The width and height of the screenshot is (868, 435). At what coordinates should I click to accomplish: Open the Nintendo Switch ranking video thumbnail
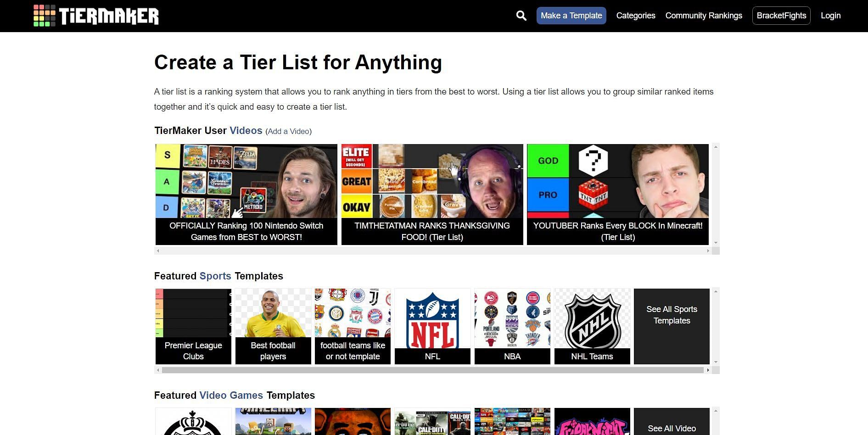pyautogui.click(x=246, y=181)
